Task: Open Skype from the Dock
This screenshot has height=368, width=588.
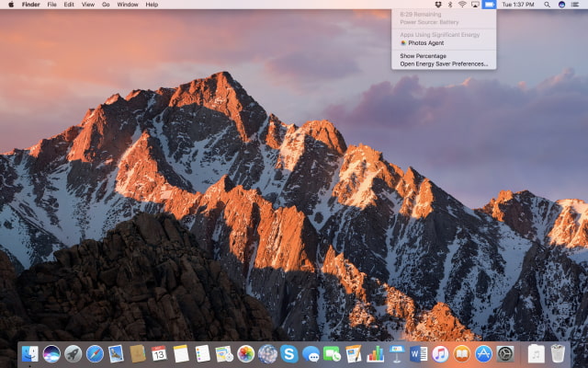Action: [289, 353]
